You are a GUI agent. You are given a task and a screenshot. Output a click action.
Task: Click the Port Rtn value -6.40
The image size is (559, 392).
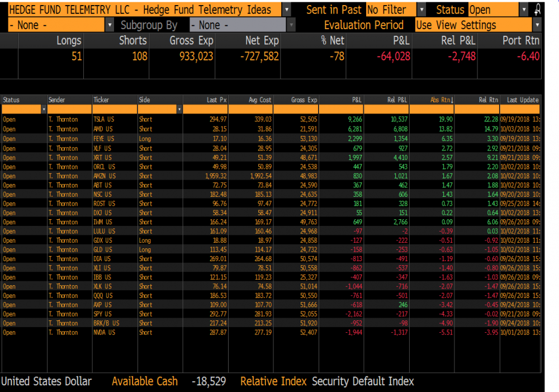(528, 56)
